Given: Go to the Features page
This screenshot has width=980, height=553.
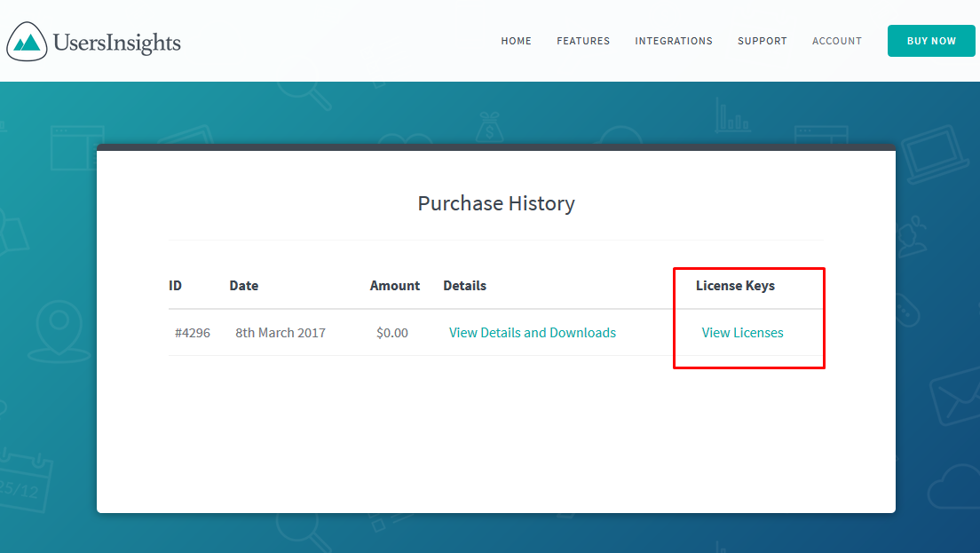Looking at the screenshot, I should click(x=583, y=41).
